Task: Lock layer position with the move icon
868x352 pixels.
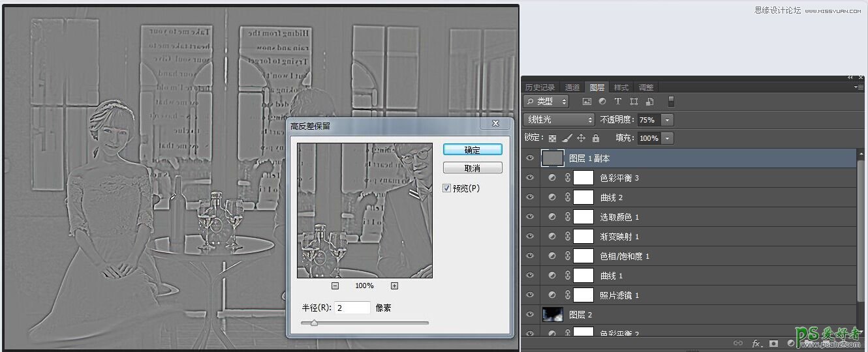Action: 581,138
